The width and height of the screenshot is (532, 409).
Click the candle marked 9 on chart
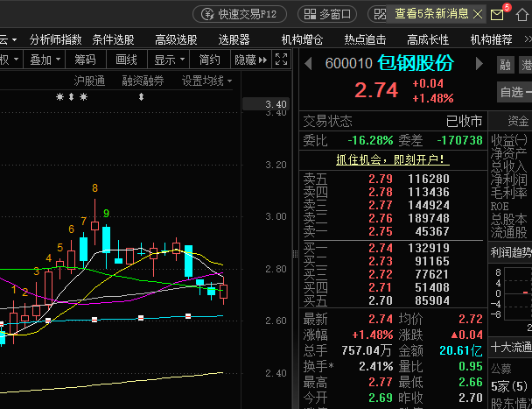click(x=107, y=246)
